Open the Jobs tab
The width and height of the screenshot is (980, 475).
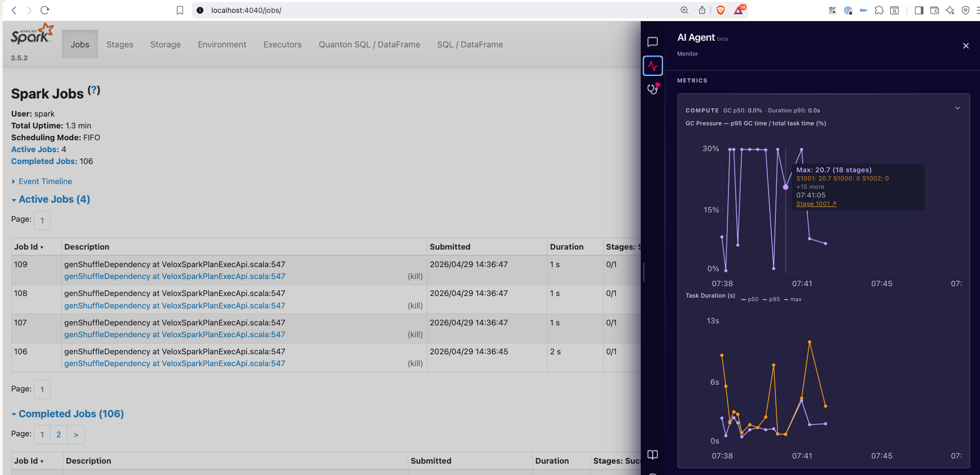[80, 44]
